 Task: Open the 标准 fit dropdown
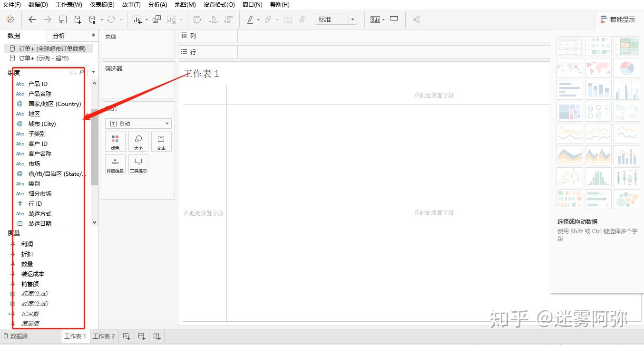tap(336, 19)
